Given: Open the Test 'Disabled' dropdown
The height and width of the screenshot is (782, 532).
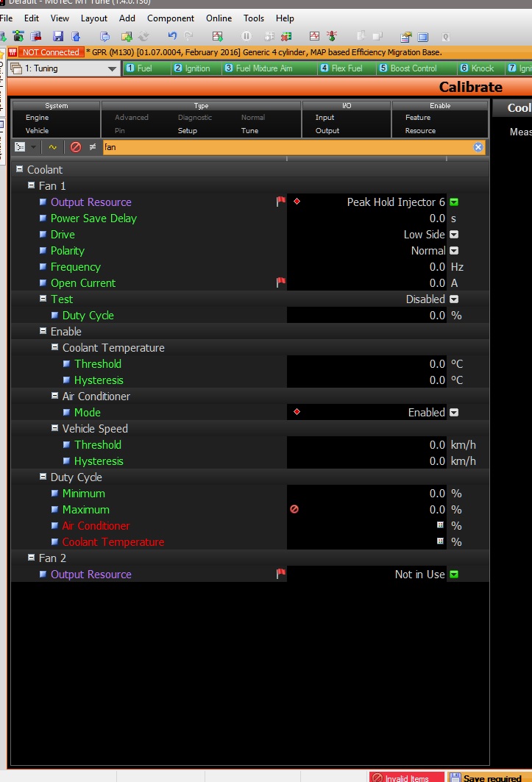Looking at the screenshot, I should 454,299.
